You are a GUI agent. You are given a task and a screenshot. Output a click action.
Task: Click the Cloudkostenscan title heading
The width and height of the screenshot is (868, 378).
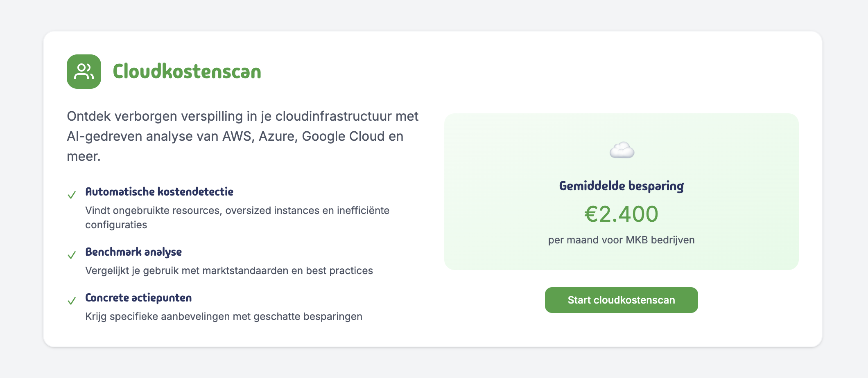(x=187, y=72)
